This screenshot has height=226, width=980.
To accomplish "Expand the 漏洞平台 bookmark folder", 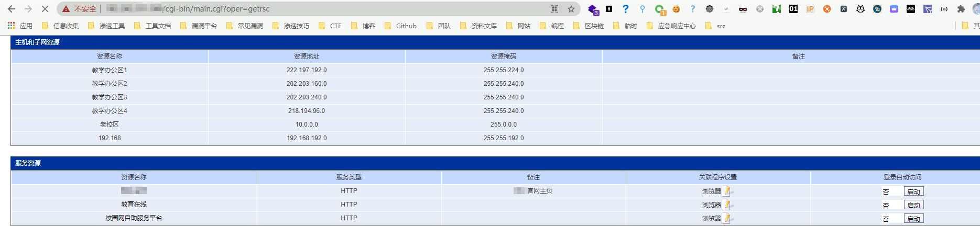I will pyautogui.click(x=199, y=26).
